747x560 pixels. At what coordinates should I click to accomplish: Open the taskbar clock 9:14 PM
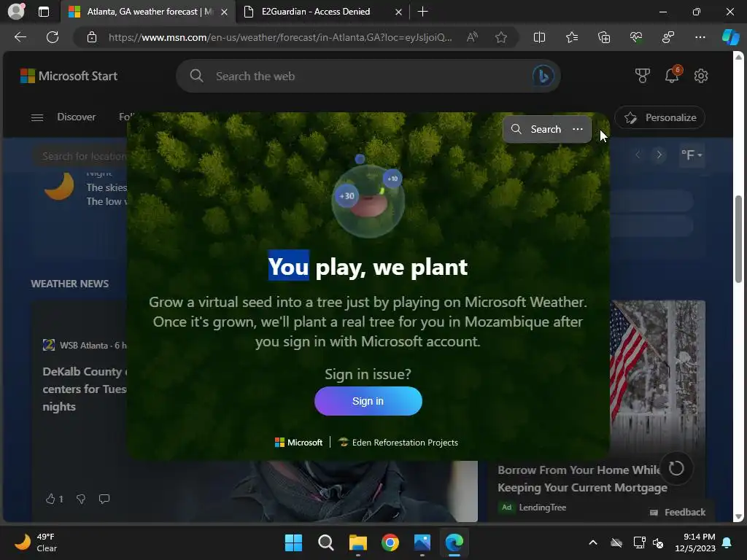(x=695, y=542)
